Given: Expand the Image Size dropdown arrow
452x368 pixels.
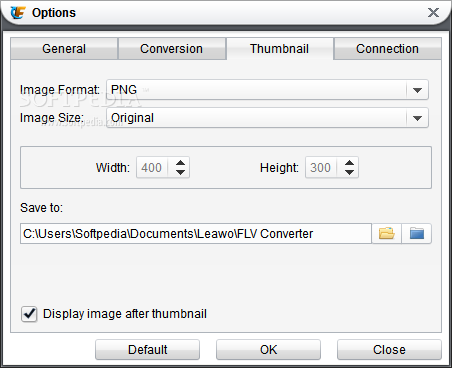Looking at the screenshot, I should (x=417, y=118).
